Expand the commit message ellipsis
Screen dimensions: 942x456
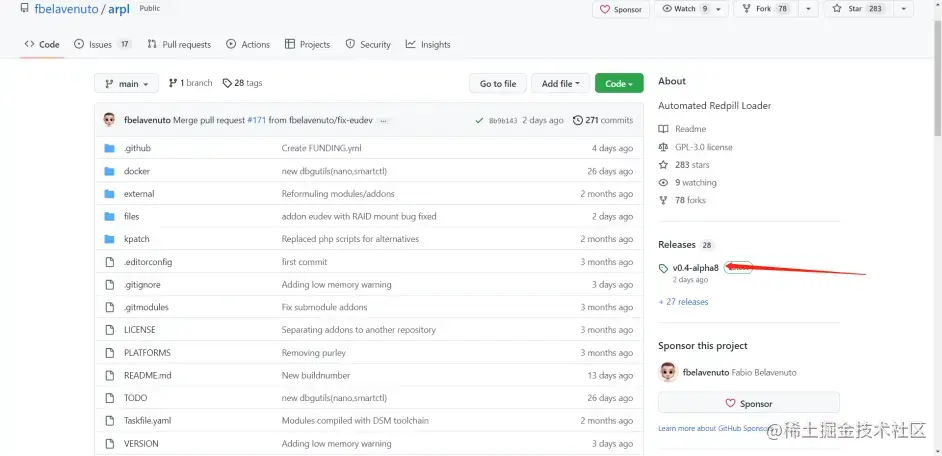[x=383, y=120]
